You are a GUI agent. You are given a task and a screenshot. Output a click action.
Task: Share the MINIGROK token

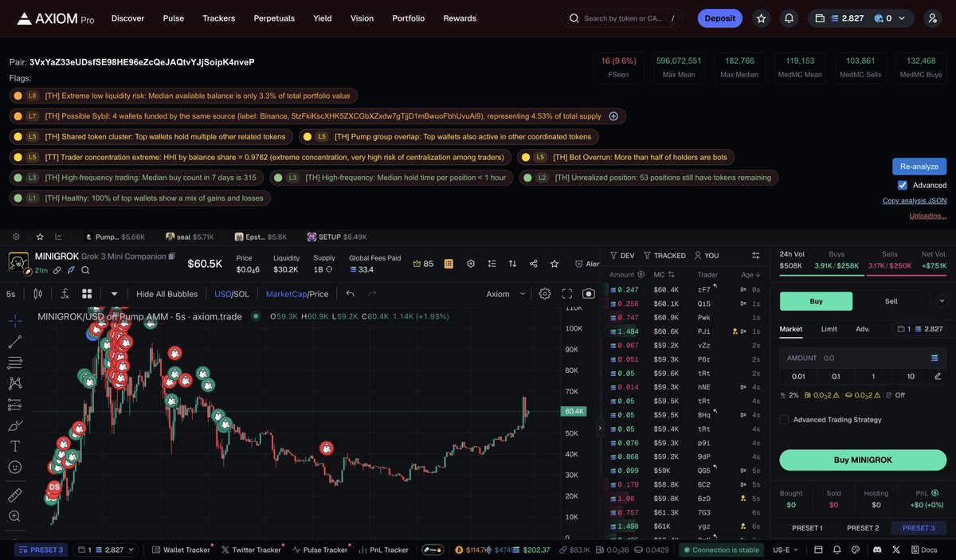coord(533,264)
